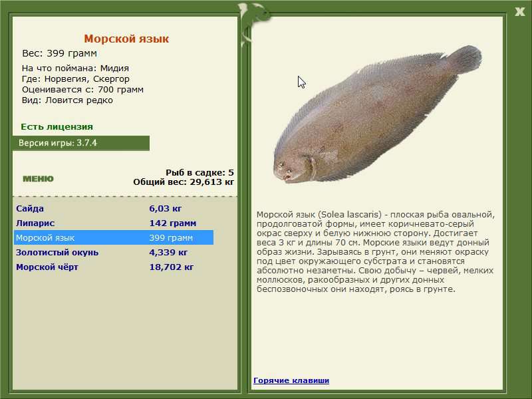
Task: Click the 18,702 кг weight value
Action: pos(172,267)
